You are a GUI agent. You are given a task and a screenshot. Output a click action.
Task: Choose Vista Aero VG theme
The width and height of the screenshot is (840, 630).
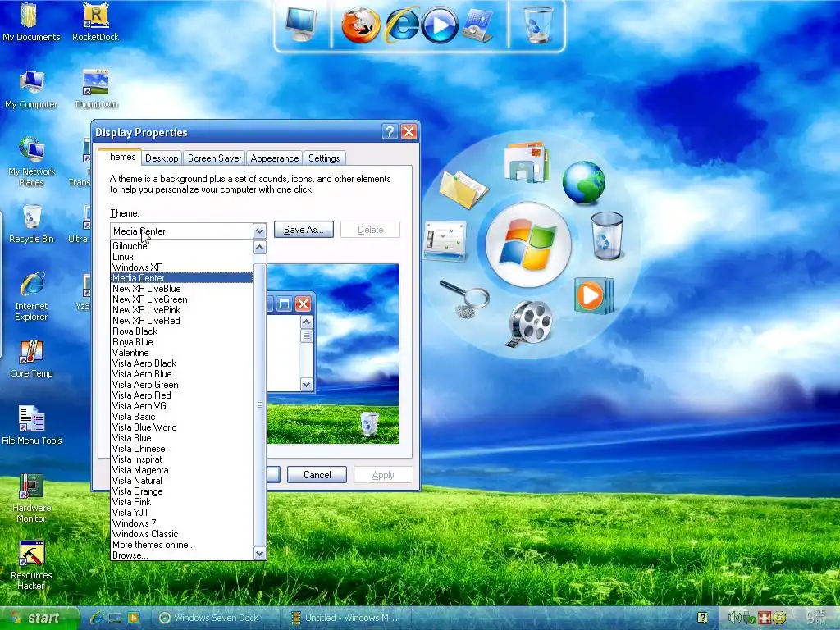coord(181,406)
